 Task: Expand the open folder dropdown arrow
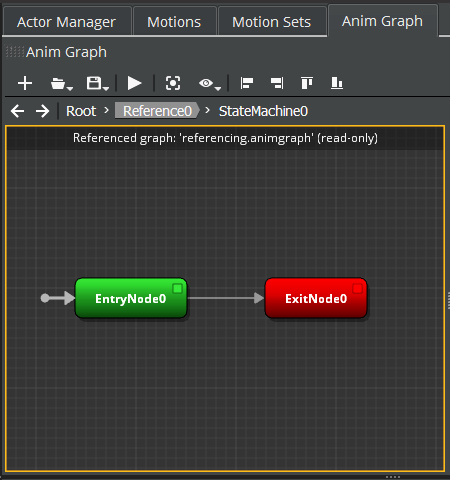pos(70,88)
